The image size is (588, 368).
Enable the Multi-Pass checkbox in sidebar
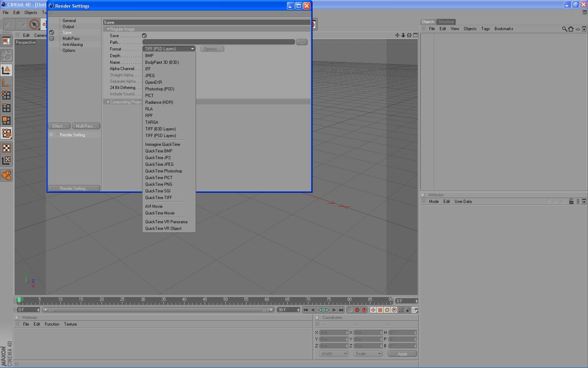point(52,39)
